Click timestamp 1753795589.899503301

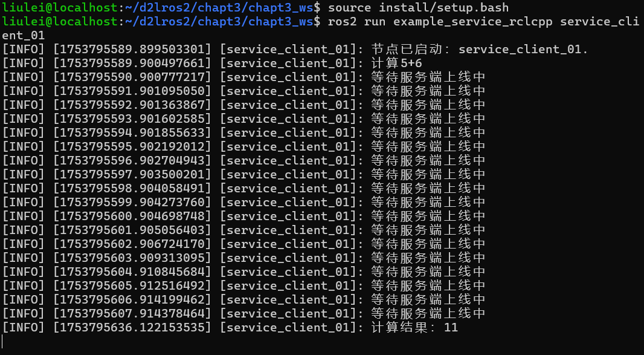tap(132, 50)
